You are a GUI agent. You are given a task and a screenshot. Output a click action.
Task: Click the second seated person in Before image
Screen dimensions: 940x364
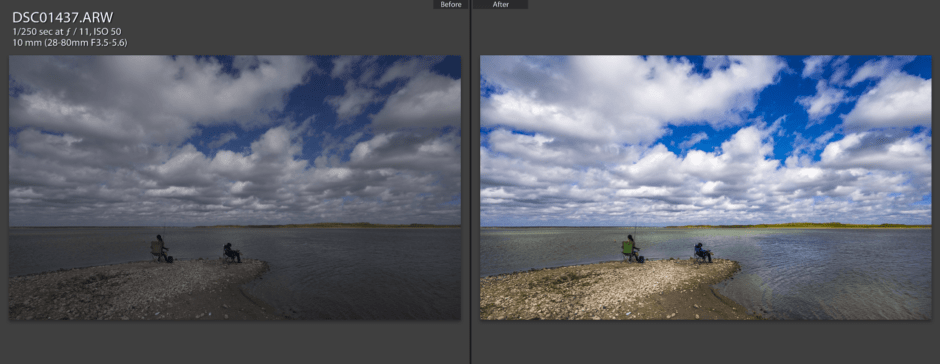click(231, 253)
